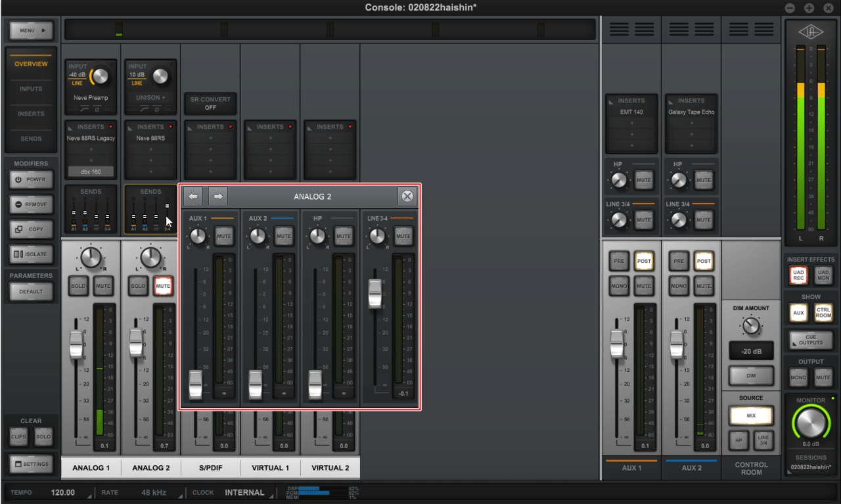The image size is (841, 504).
Task: Open the MENU dropdown button
Action: point(31,31)
